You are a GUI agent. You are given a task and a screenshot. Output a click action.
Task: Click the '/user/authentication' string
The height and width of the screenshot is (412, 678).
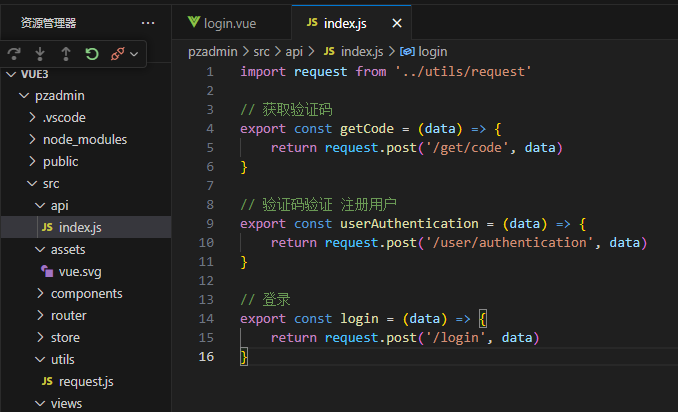click(x=509, y=243)
